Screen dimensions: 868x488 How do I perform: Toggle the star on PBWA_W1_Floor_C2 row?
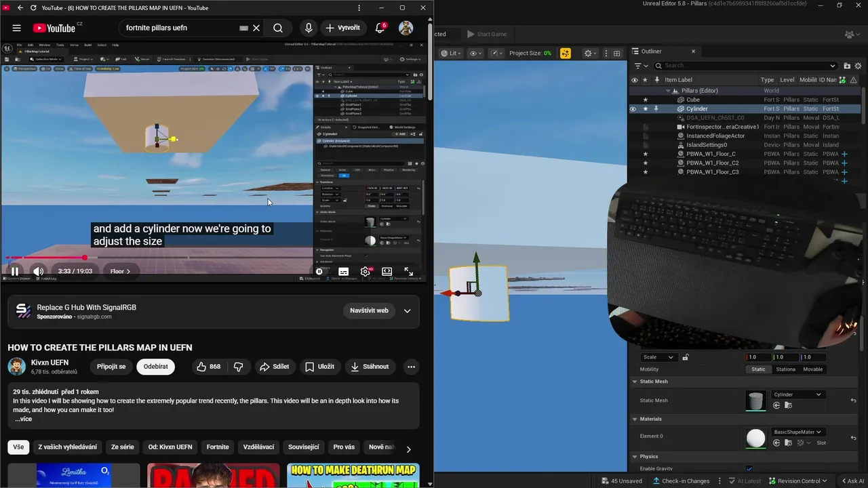tap(645, 163)
